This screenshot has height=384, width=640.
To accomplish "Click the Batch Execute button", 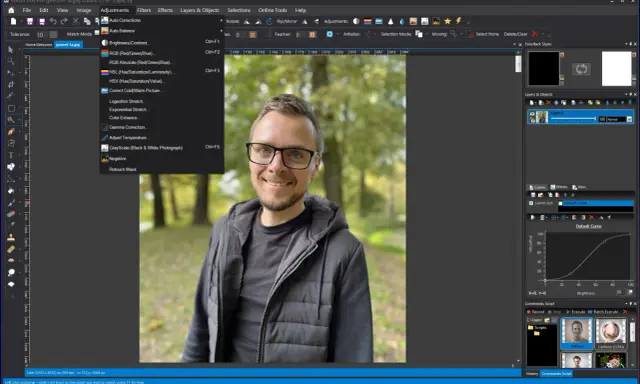I will (603, 312).
